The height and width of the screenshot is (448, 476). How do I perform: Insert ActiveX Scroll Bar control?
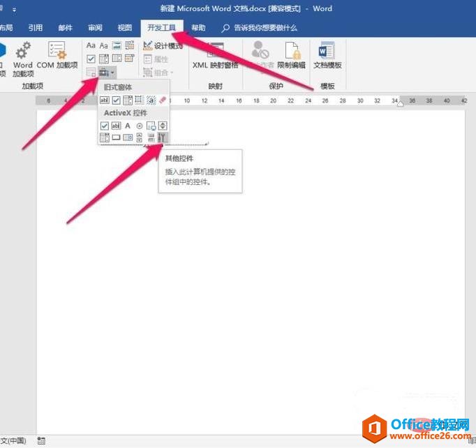[x=140, y=137]
